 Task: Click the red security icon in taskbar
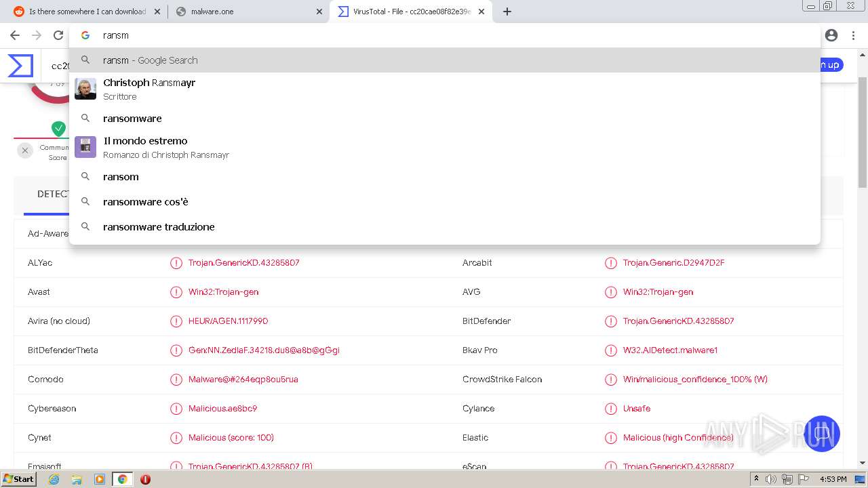pyautogui.click(x=145, y=479)
